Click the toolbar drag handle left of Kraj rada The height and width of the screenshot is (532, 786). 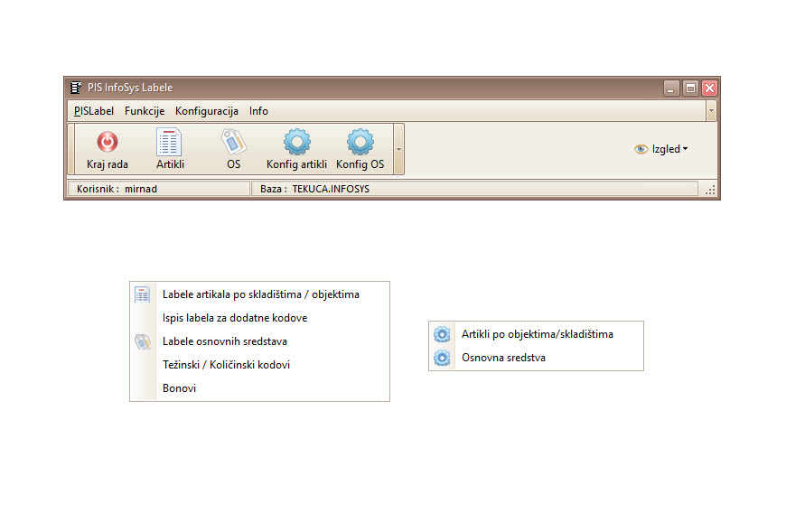pyautogui.click(x=71, y=149)
